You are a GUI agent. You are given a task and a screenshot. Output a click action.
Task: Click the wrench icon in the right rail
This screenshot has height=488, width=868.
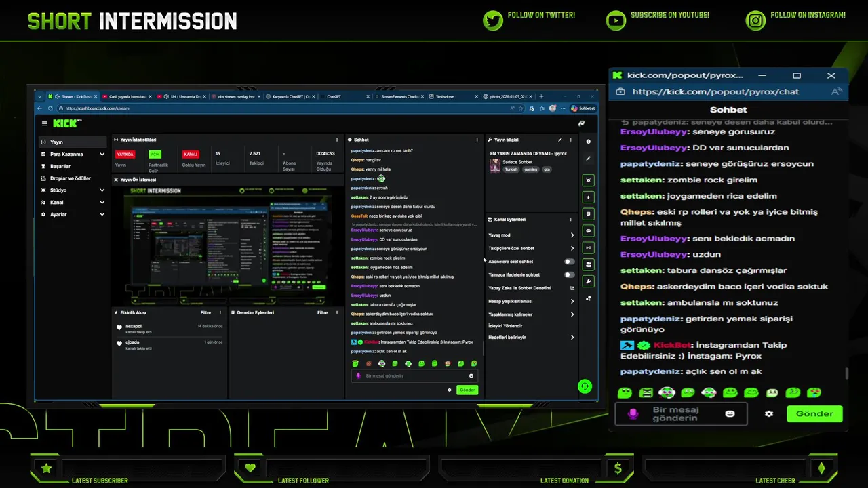[x=588, y=281]
